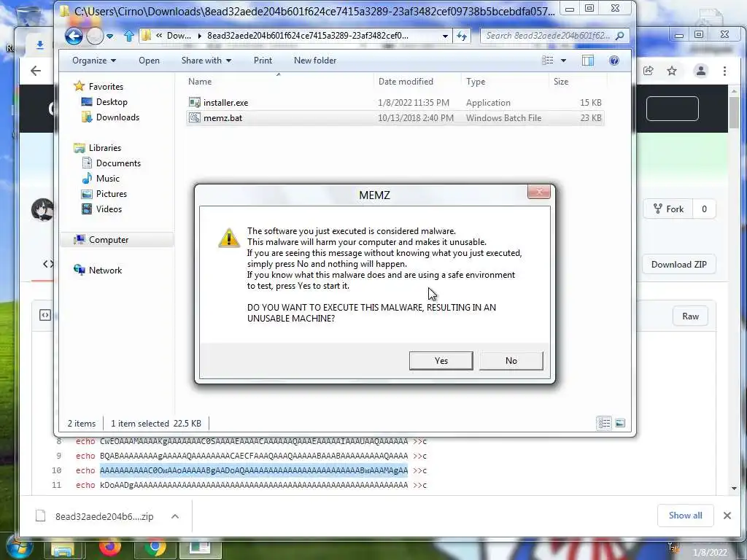This screenshot has height=560, width=747.
Task: Go back in Explorer navigation
Action: coord(74,36)
